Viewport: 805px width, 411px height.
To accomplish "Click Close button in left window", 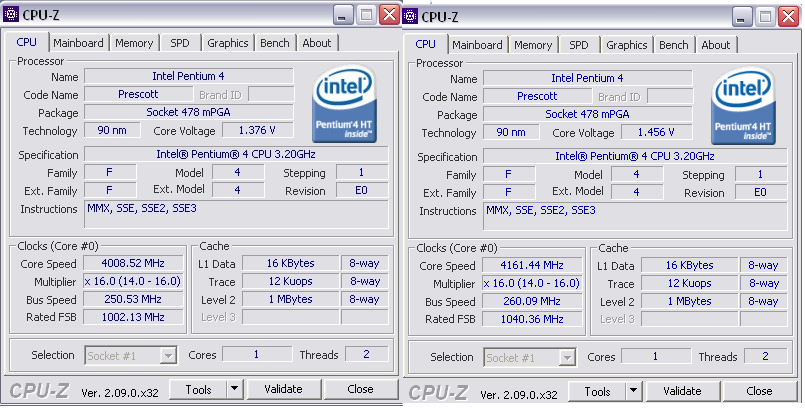I will 360,389.
